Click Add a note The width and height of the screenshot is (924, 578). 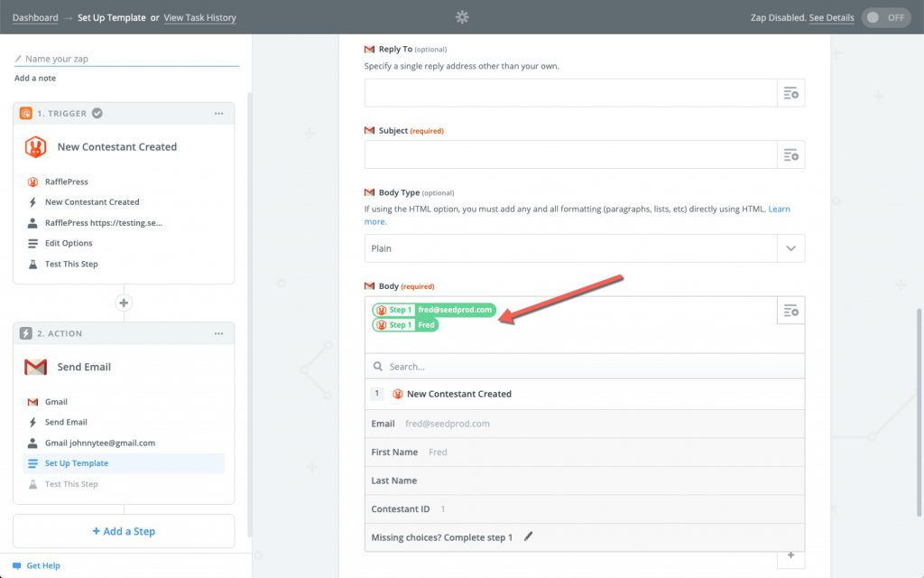(35, 78)
